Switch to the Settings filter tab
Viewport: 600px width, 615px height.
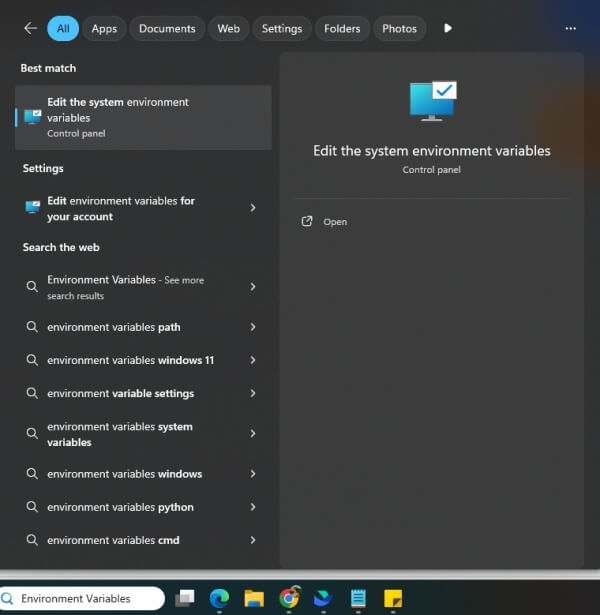coord(282,28)
